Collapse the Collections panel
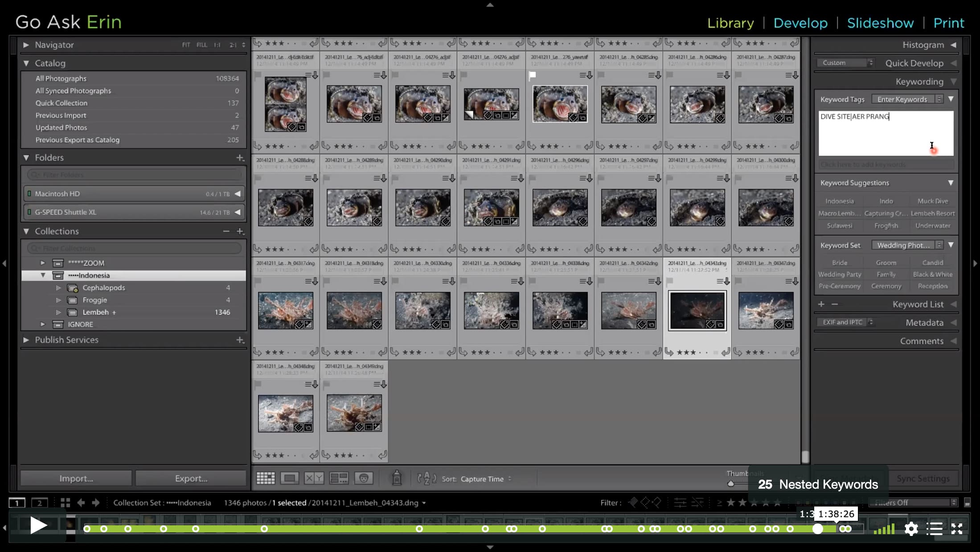The height and width of the screenshot is (552, 980). pyautogui.click(x=26, y=231)
